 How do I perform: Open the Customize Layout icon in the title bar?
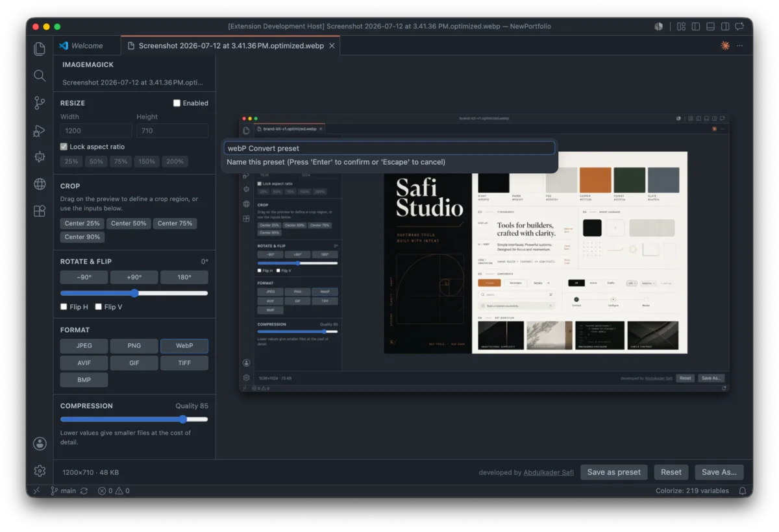click(681, 27)
